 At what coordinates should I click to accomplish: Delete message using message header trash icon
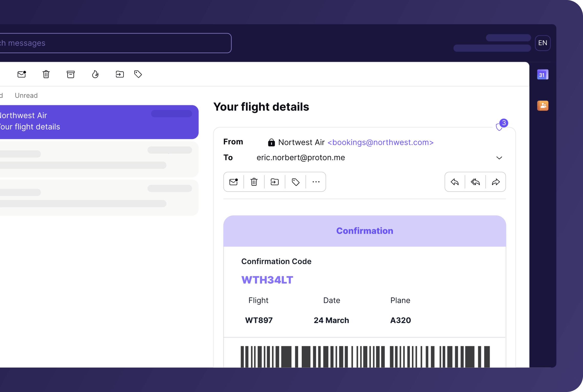254,182
